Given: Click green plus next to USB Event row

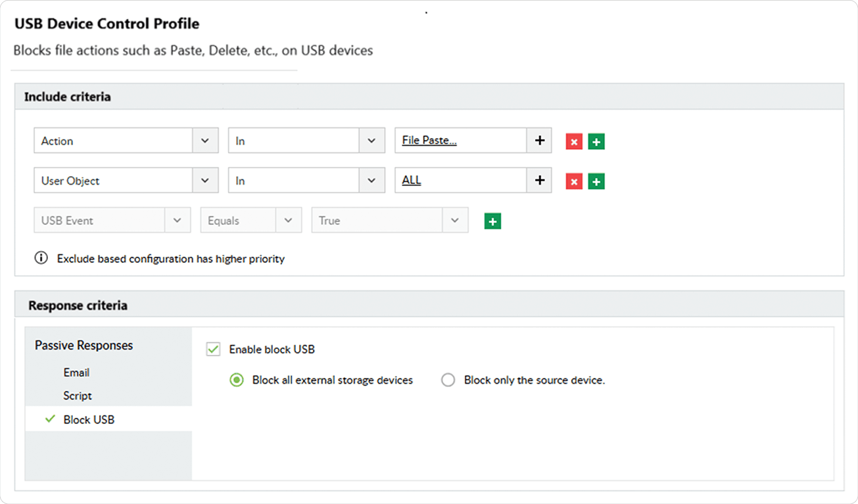Looking at the screenshot, I should [x=492, y=221].
